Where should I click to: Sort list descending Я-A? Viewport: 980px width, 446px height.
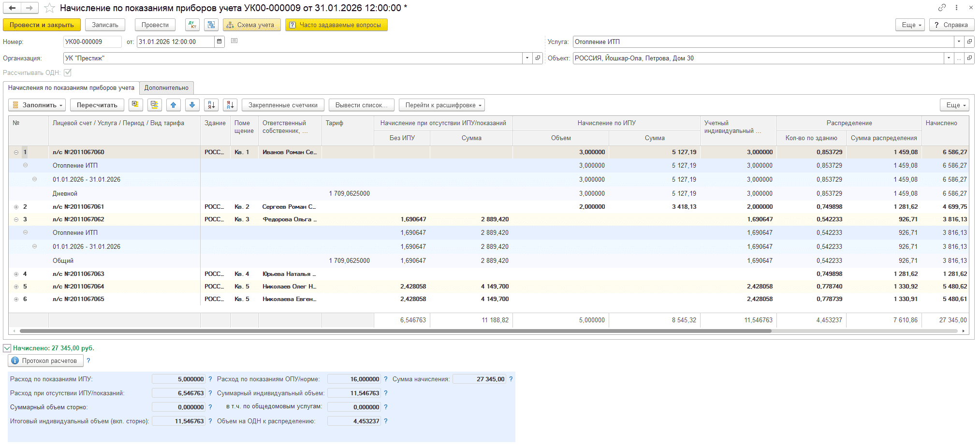pyautogui.click(x=230, y=105)
